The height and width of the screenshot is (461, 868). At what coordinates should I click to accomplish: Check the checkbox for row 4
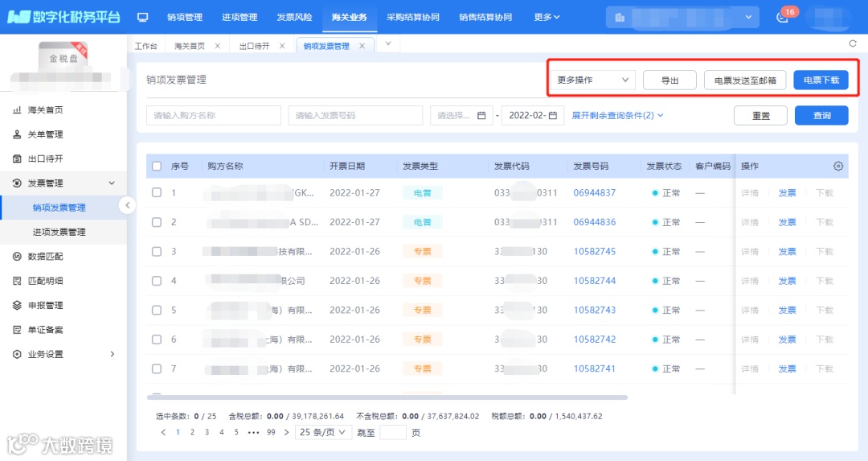coord(157,280)
